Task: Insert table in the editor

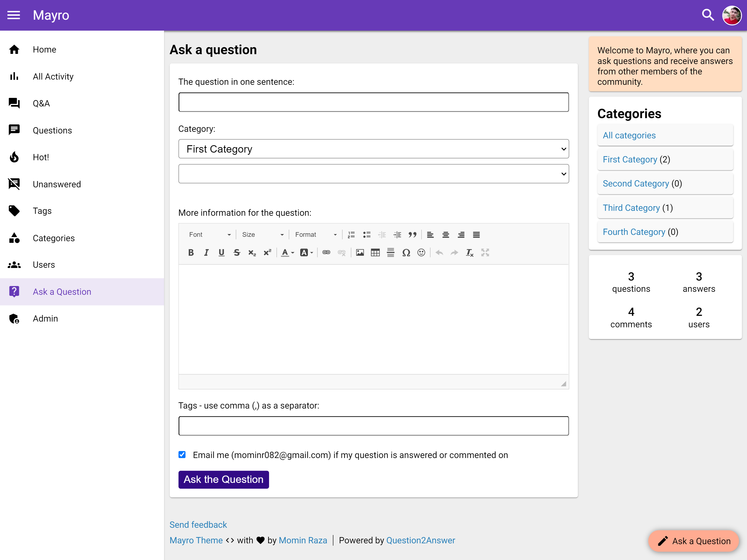Action: click(x=375, y=253)
